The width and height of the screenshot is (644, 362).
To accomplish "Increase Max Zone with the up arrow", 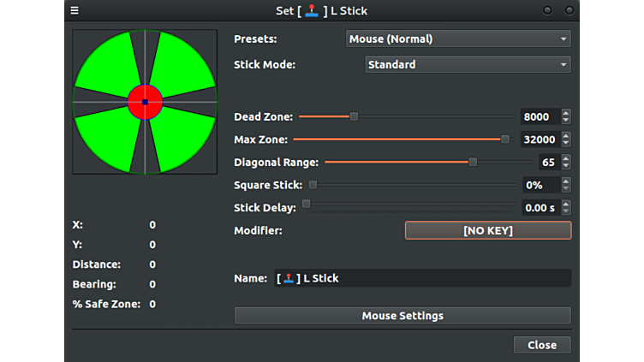I will click(x=566, y=135).
